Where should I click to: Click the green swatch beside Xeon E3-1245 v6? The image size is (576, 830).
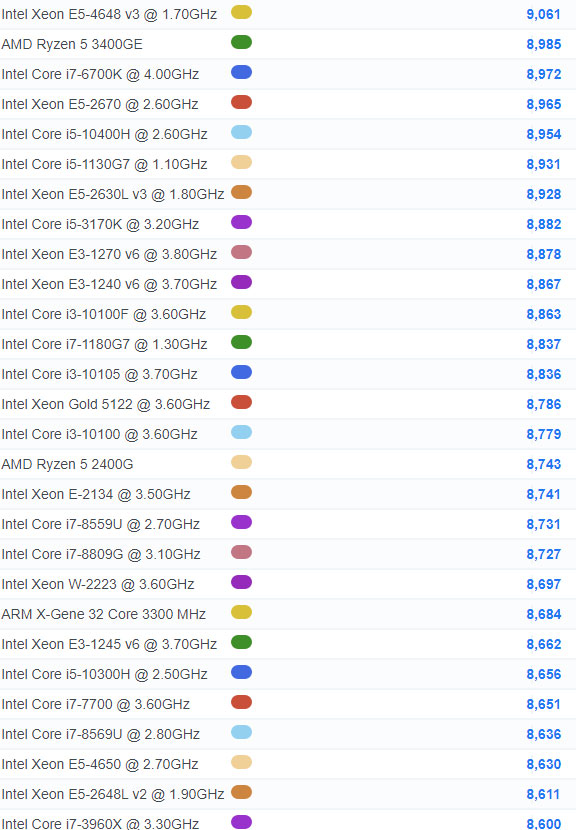241,642
